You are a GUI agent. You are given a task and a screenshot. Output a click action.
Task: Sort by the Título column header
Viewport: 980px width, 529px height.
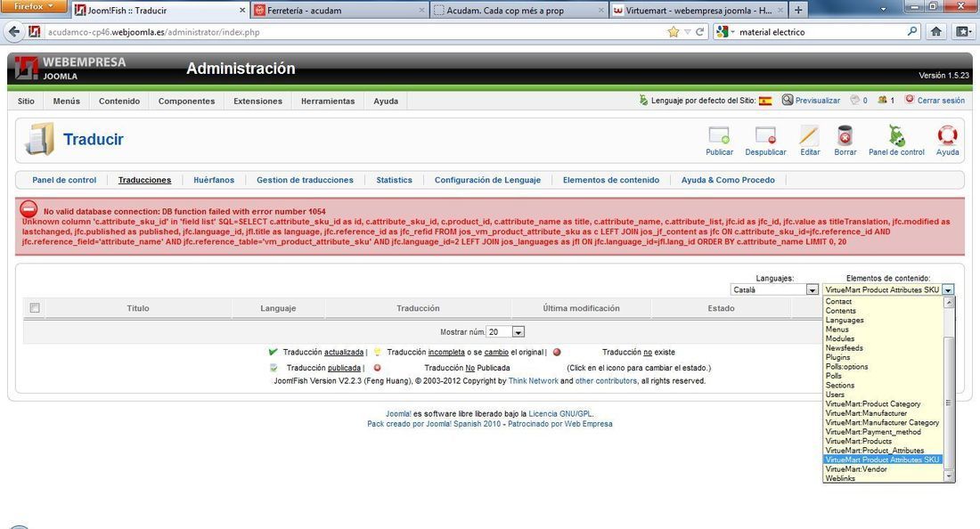coord(137,308)
